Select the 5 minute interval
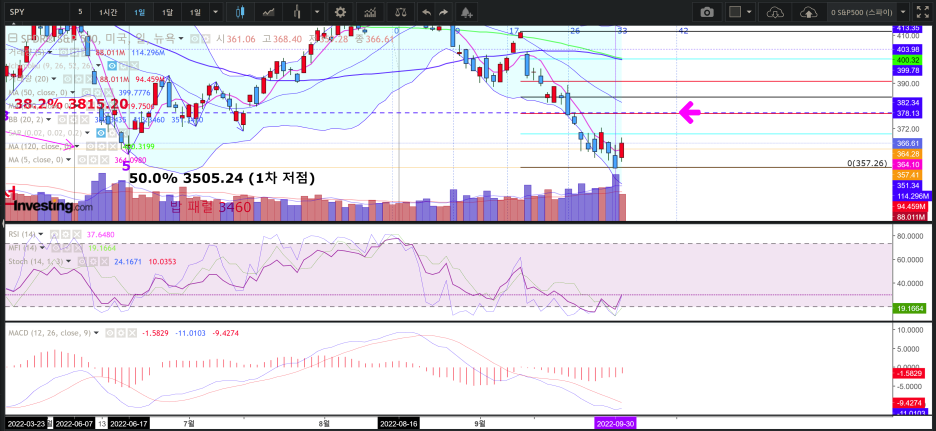 [80, 12]
